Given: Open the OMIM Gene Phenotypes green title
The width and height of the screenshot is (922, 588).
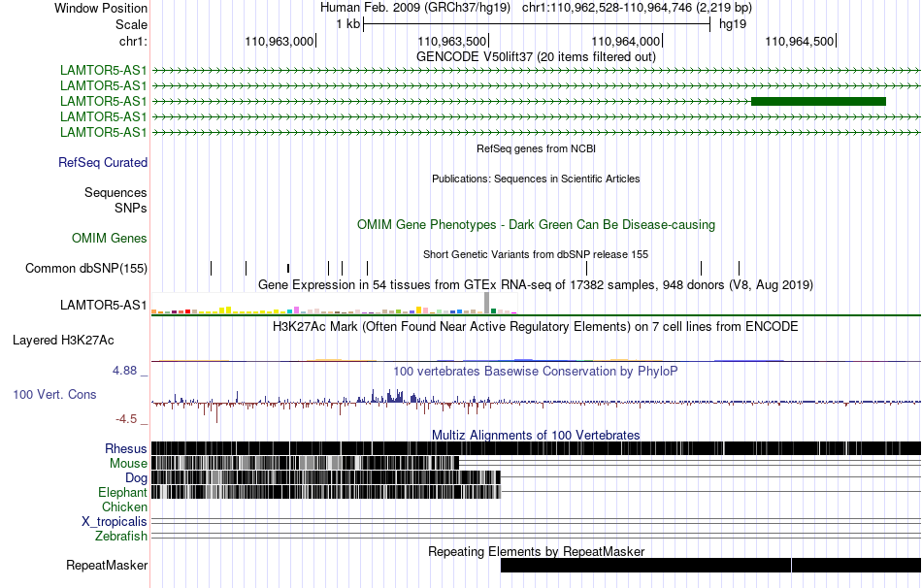Looking at the screenshot, I should pos(536,224).
